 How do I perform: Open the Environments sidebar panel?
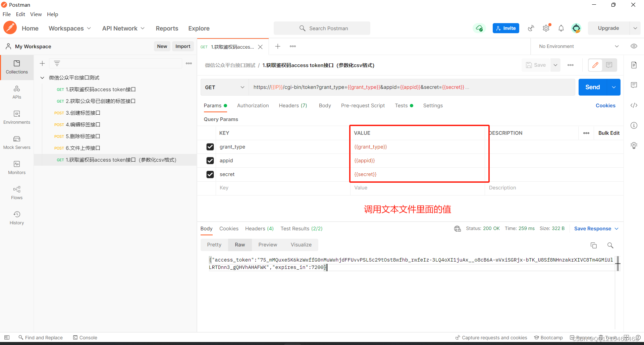[17, 117]
